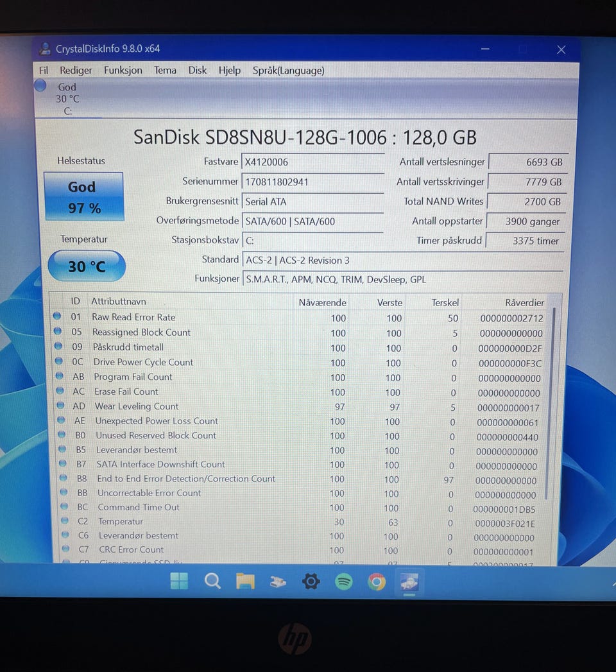Click the serial number field 170811802941
This screenshot has width=616, height=672.
click(x=312, y=182)
